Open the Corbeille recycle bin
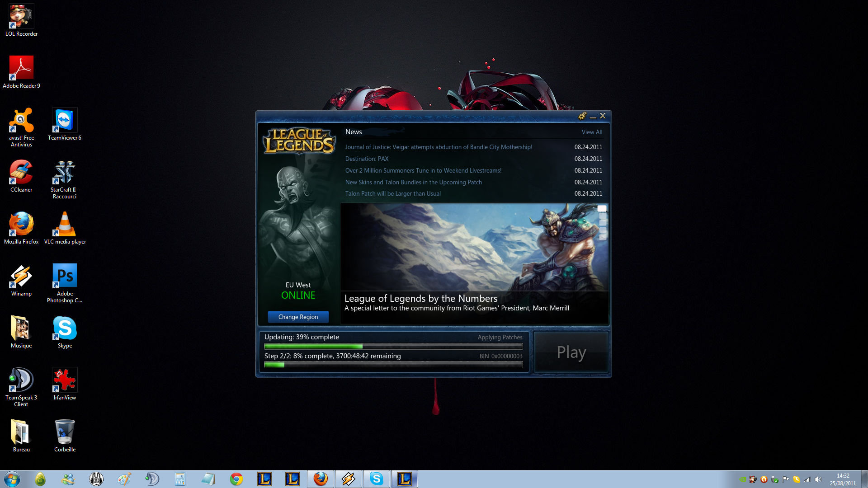868x488 pixels. click(65, 436)
